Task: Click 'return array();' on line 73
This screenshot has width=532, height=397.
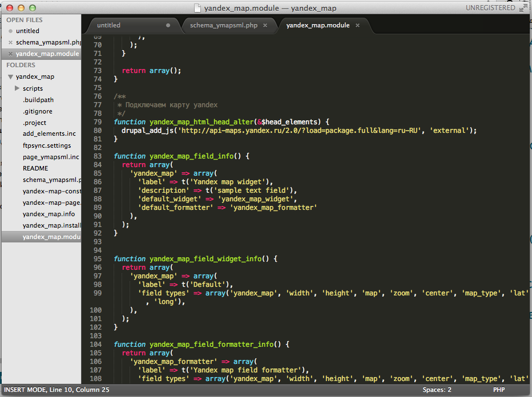Action: (151, 71)
